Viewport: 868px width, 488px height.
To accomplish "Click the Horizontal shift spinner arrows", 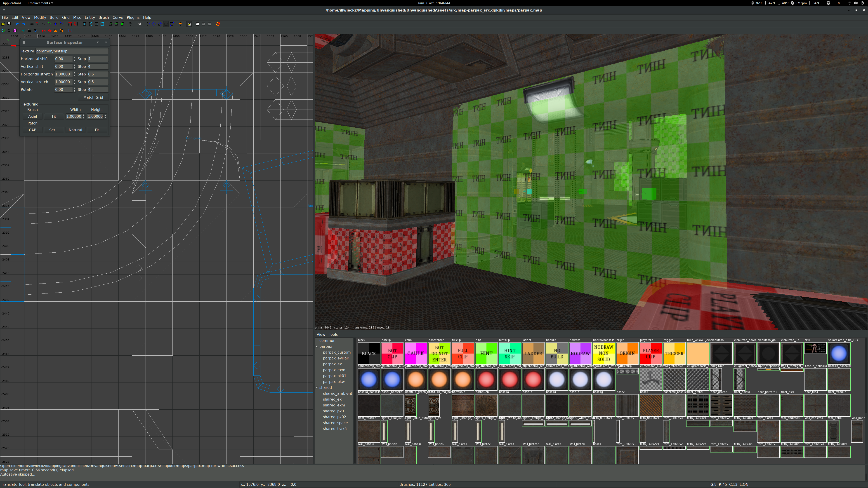I will click(x=74, y=59).
